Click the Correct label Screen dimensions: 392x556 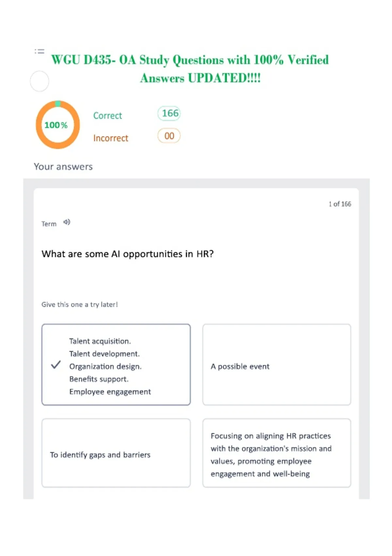click(107, 115)
